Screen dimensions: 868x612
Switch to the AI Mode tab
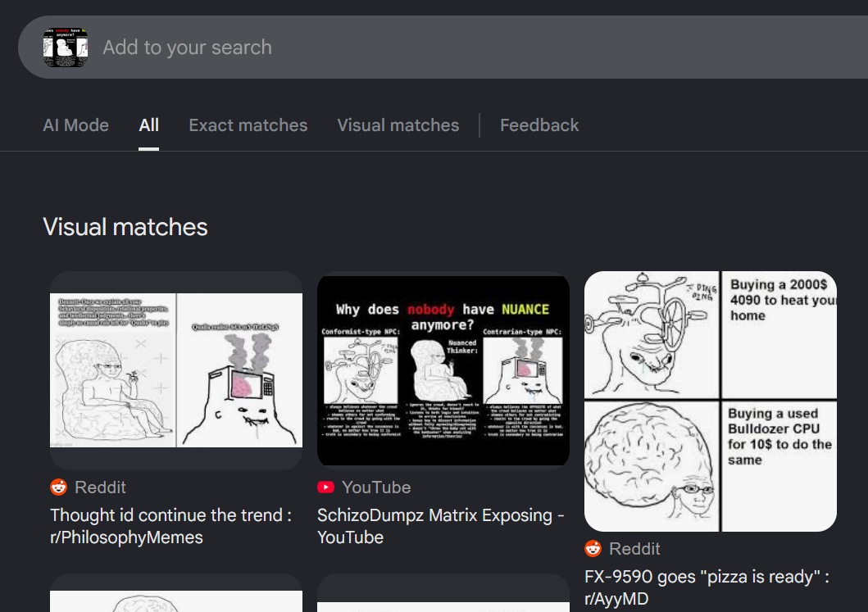pyautogui.click(x=76, y=125)
